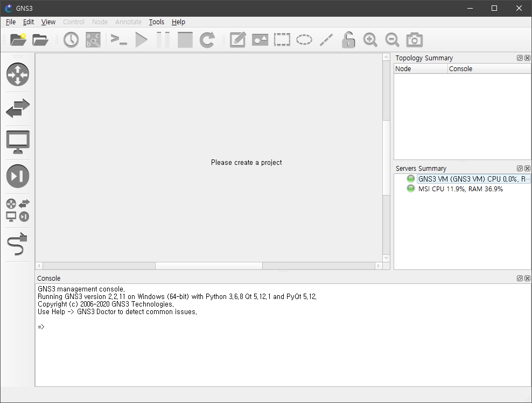Viewport: 532px width, 403px height.
Task: Maximize the GNS3 window
Action: (x=494, y=8)
